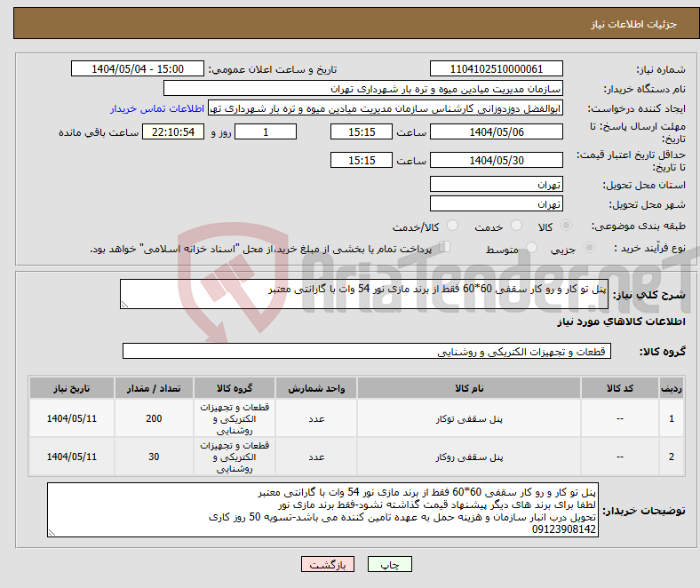Click the remaining time field 22:10:54
Screen dimensions: 700x588
click(x=173, y=131)
